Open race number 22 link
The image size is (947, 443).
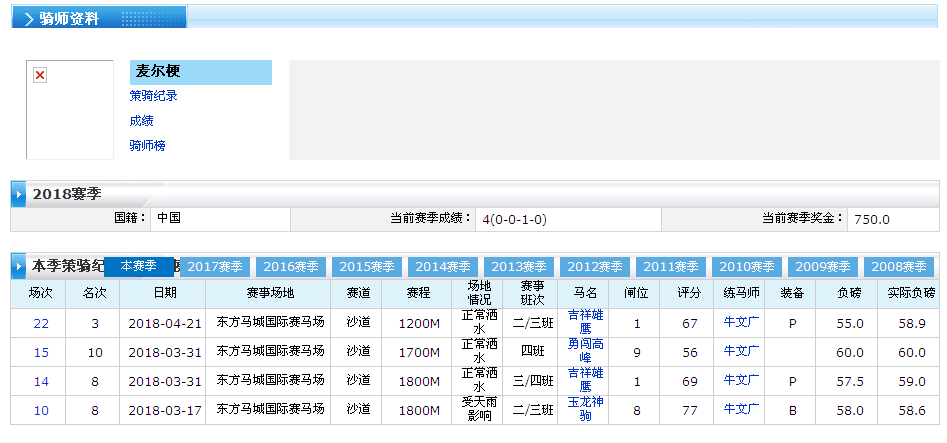(41, 323)
